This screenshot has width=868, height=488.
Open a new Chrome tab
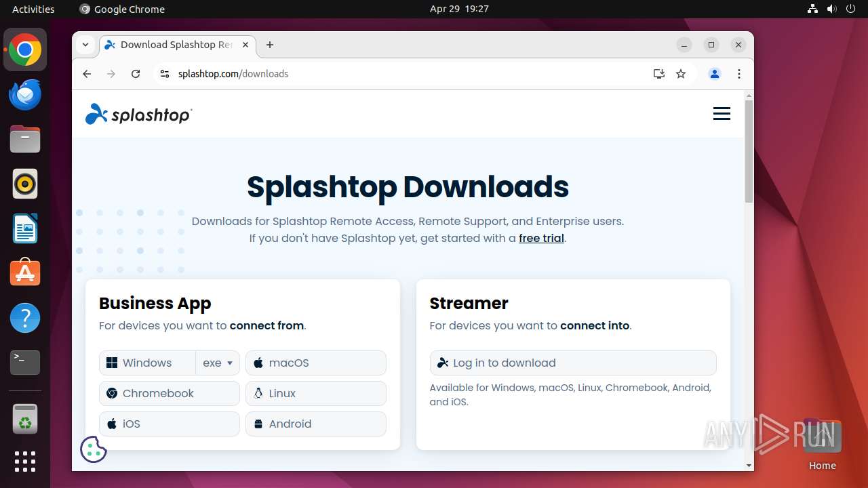[270, 45]
